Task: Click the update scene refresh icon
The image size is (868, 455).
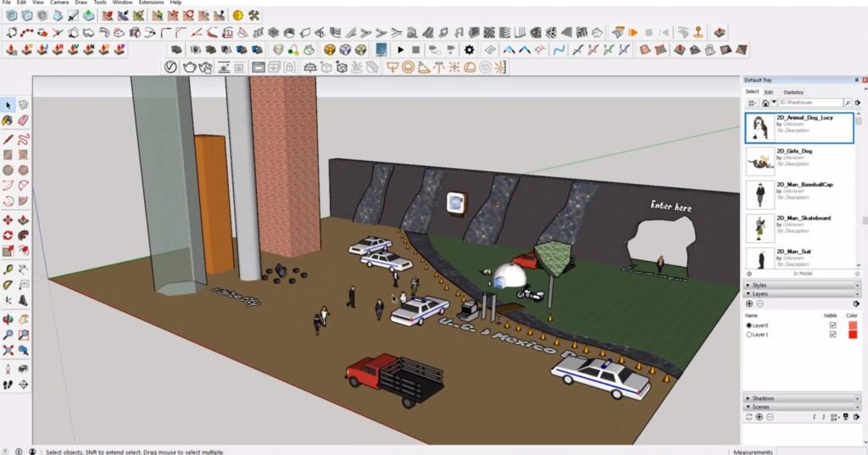Action: 749,417
